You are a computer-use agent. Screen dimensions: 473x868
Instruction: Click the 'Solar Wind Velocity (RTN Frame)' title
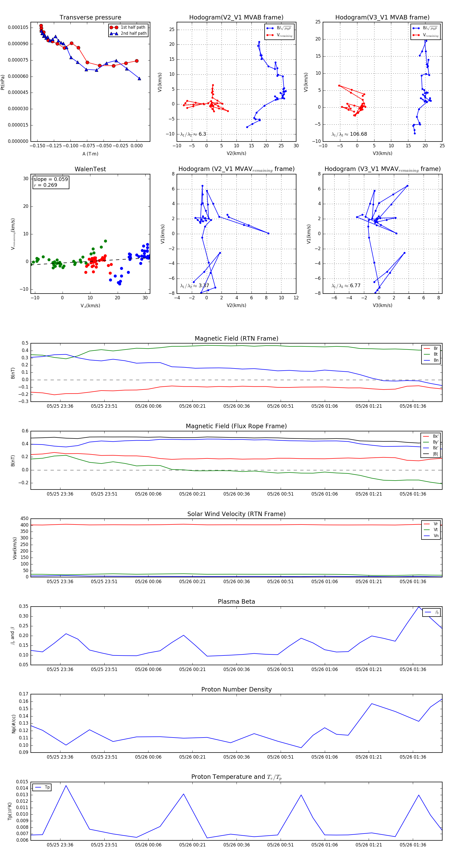coord(236,514)
